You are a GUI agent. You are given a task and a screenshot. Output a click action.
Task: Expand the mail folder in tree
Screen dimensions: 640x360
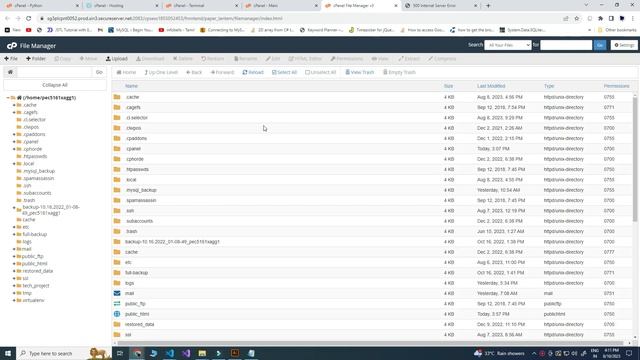pos(14,249)
